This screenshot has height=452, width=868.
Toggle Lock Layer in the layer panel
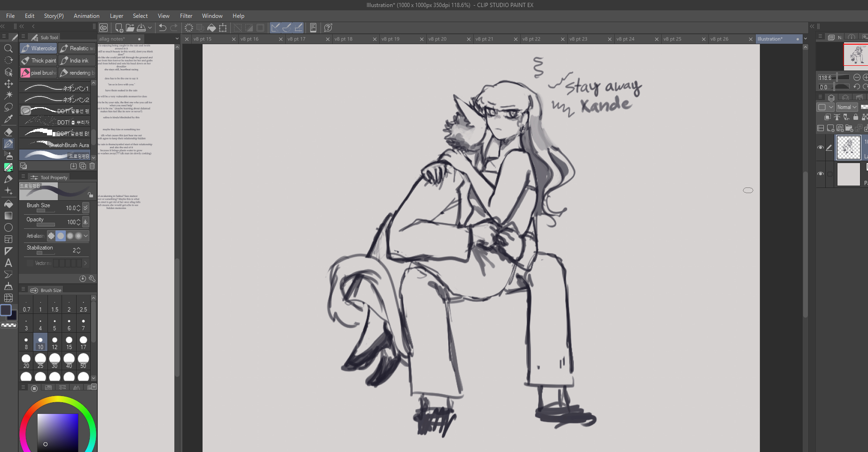tap(855, 117)
